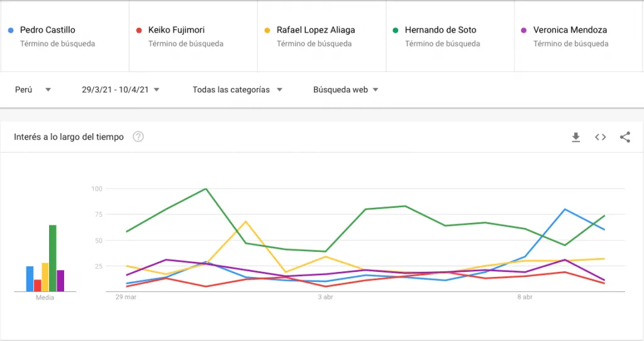Image resolution: width=644 pixels, height=341 pixels.
Task: Open the Perú country dropdown
Action: click(x=33, y=89)
